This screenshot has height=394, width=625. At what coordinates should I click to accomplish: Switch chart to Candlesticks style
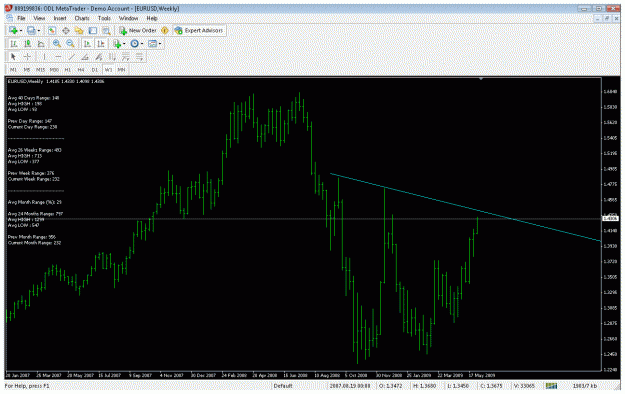(x=28, y=44)
